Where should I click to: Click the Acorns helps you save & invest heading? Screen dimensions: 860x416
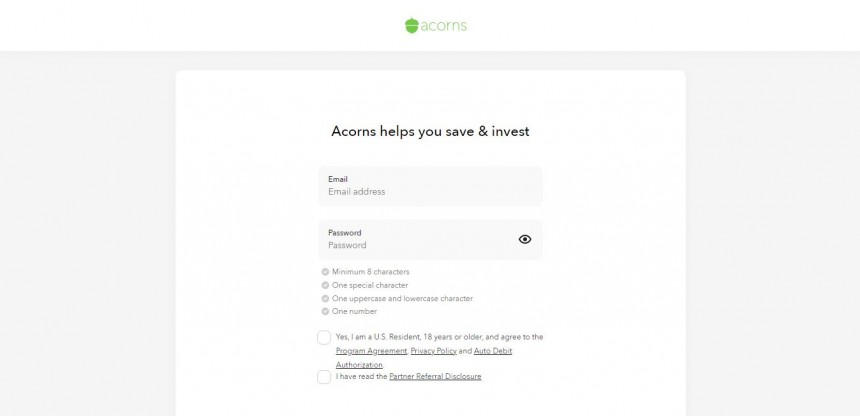pyautogui.click(x=431, y=132)
